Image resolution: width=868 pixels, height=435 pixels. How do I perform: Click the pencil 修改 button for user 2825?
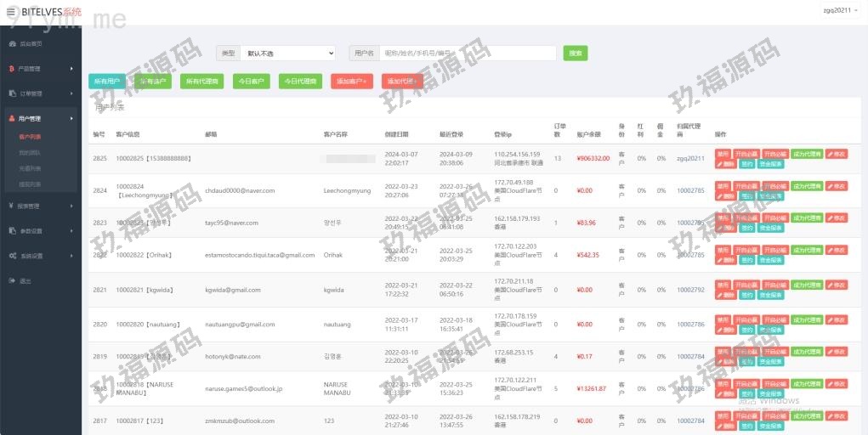click(x=836, y=154)
